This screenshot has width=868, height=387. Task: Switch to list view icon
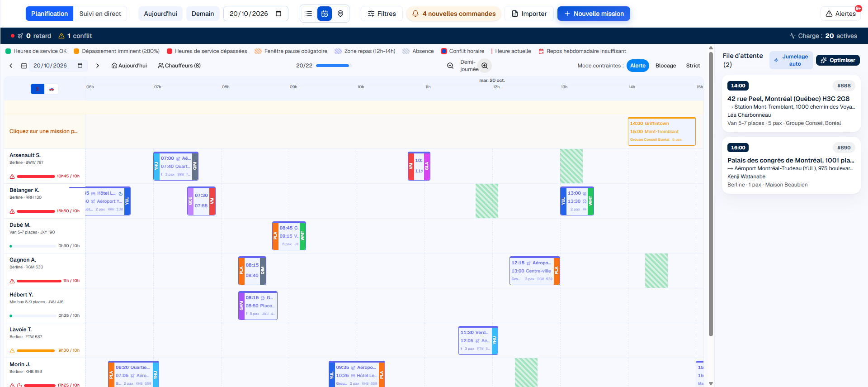(309, 14)
